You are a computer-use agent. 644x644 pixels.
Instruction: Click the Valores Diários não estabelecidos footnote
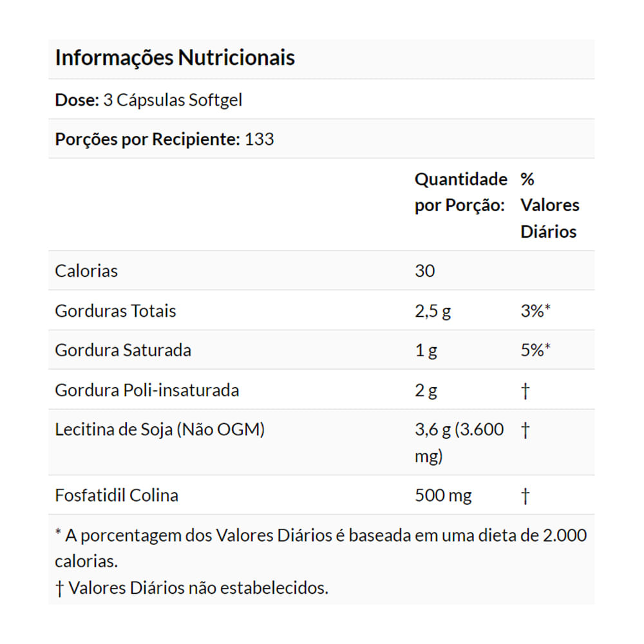(192, 588)
